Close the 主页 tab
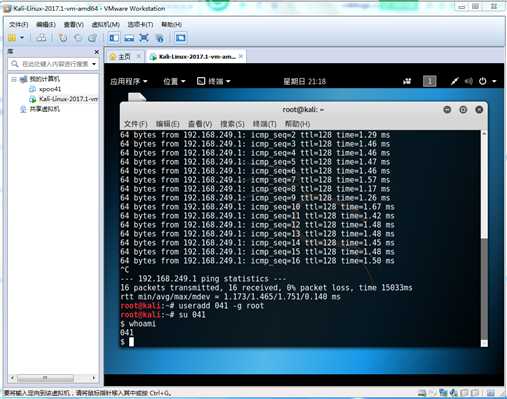This screenshot has width=507, height=399. [139, 56]
